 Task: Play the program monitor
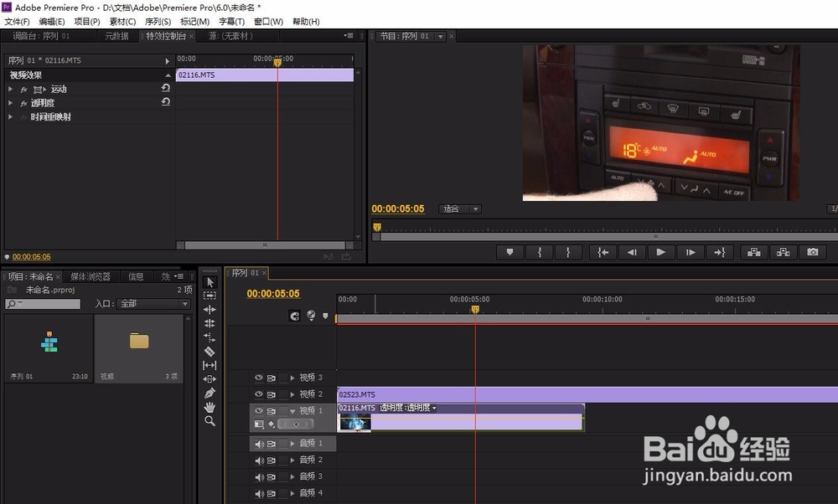pos(660,252)
